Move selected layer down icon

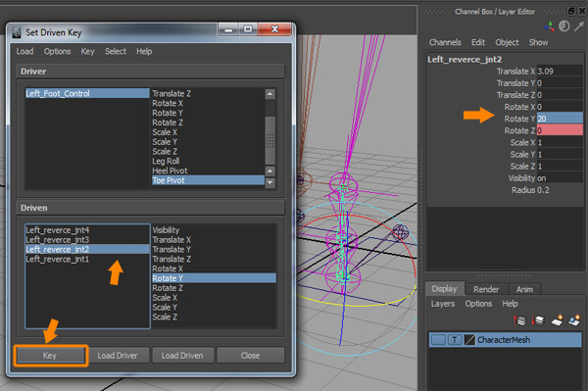[540, 320]
